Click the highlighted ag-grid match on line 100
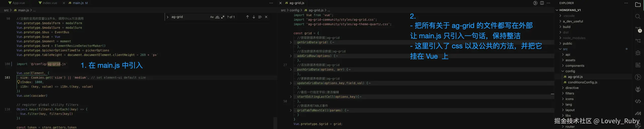Image resolution: width=644 pixels, height=129 pixels. (54, 64)
